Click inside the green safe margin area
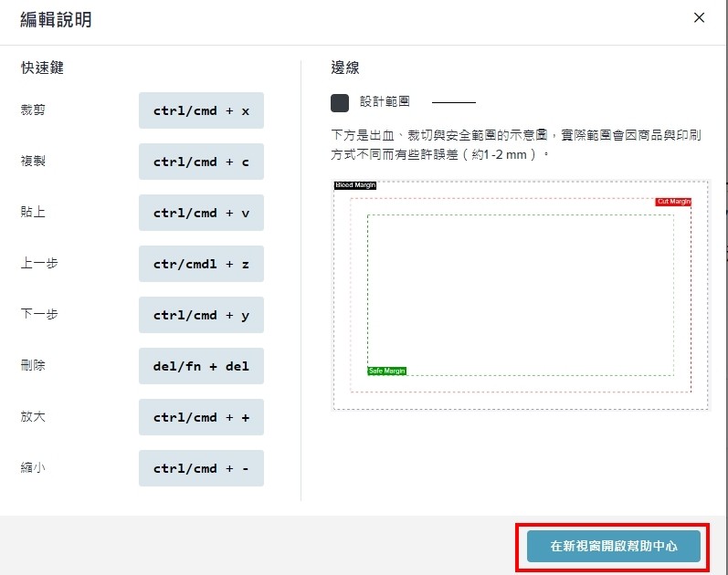The height and width of the screenshot is (575, 728). 521,292
